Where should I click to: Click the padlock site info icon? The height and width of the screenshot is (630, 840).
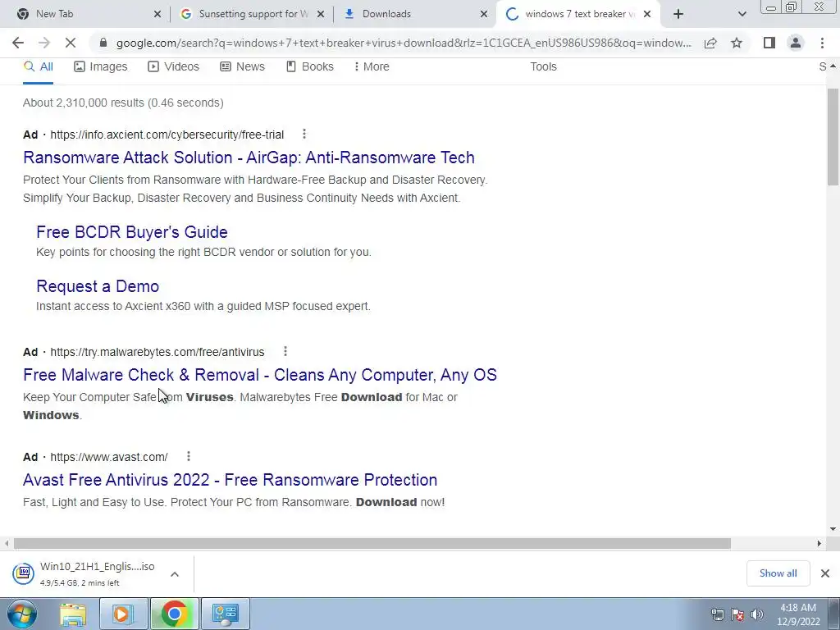coord(103,43)
